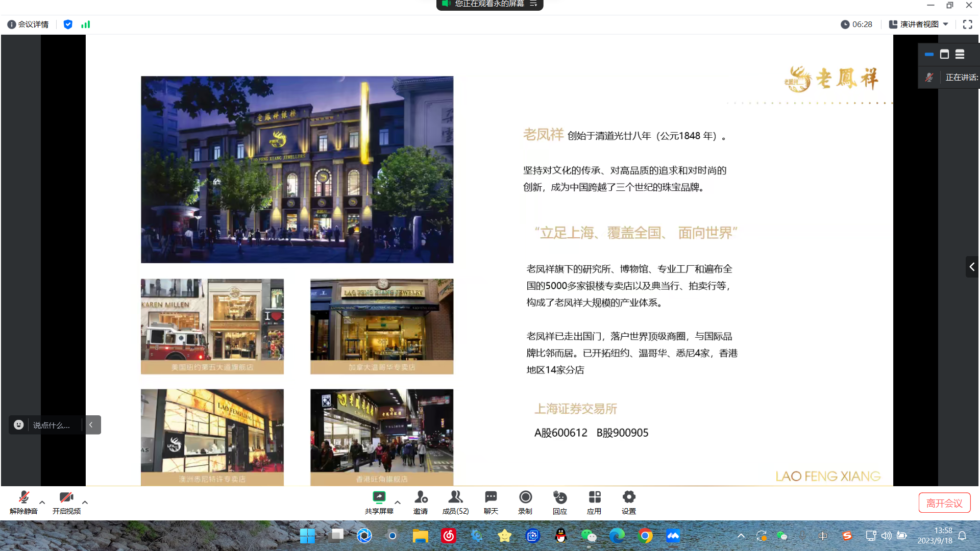Expand audio options arrow beside mute
980x551 pixels.
click(x=42, y=503)
